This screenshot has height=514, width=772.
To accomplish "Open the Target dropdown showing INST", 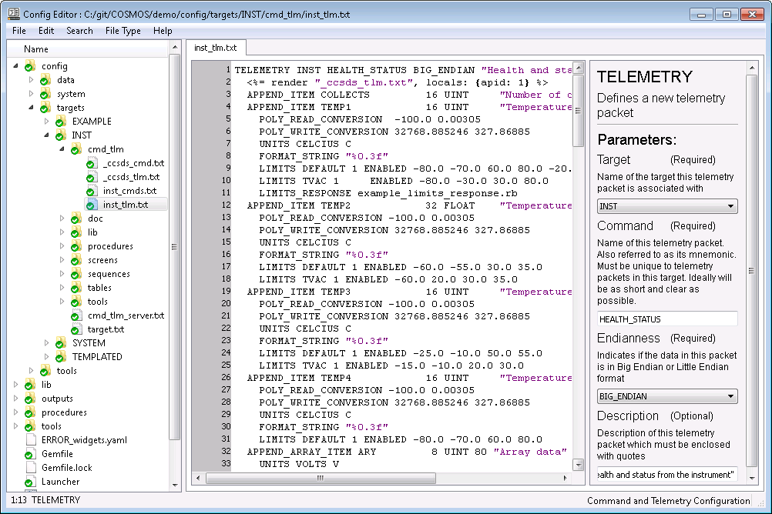I will pyautogui.click(x=667, y=206).
